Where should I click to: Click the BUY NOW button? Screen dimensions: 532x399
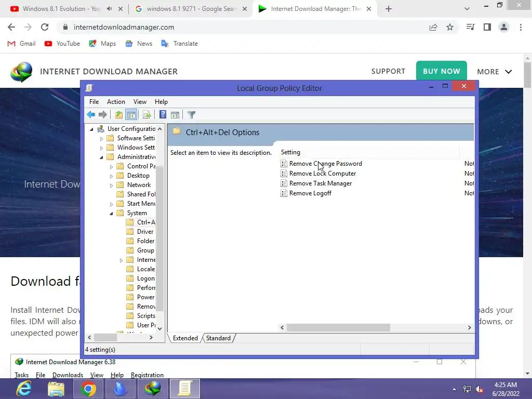pos(442,71)
